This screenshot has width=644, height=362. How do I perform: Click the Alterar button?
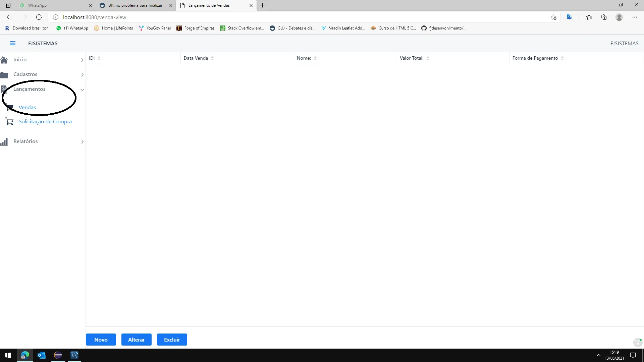click(136, 340)
